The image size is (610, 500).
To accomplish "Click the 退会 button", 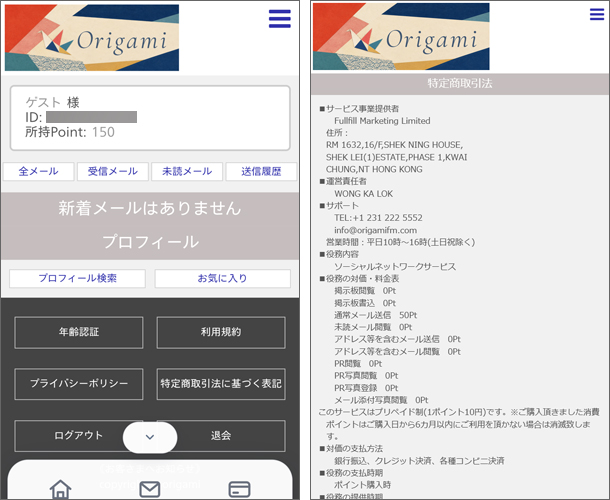I will [221, 435].
